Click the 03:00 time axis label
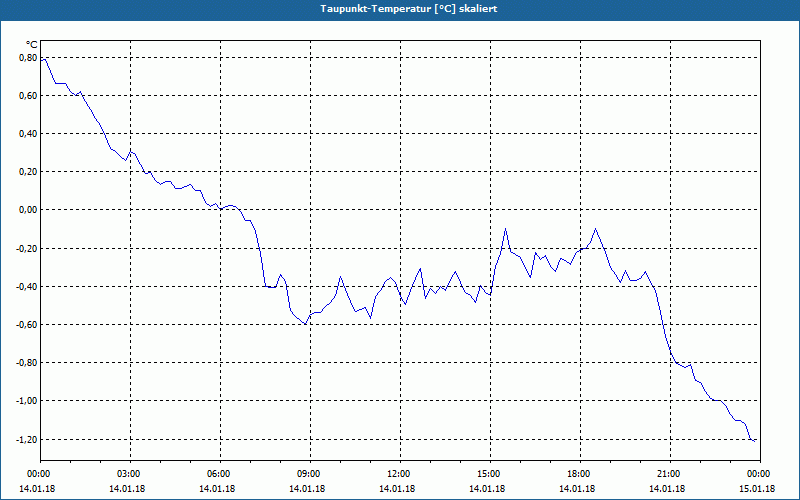The height and width of the screenshot is (500, 800). click(130, 474)
